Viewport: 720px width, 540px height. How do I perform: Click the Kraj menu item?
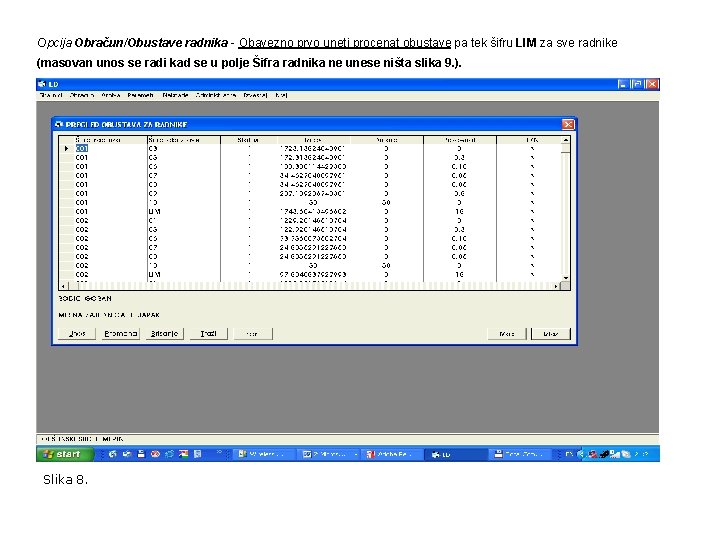pos(281,95)
